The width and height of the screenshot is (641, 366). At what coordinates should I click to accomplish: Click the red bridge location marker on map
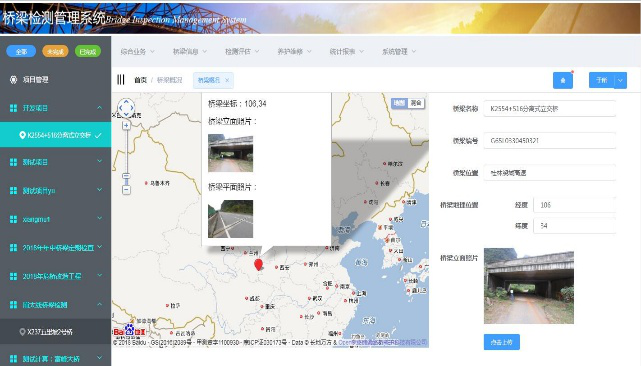258,265
